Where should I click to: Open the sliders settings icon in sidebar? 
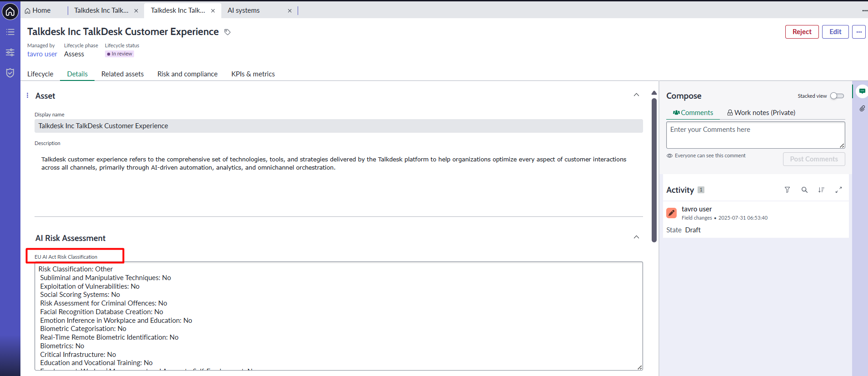point(10,52)
